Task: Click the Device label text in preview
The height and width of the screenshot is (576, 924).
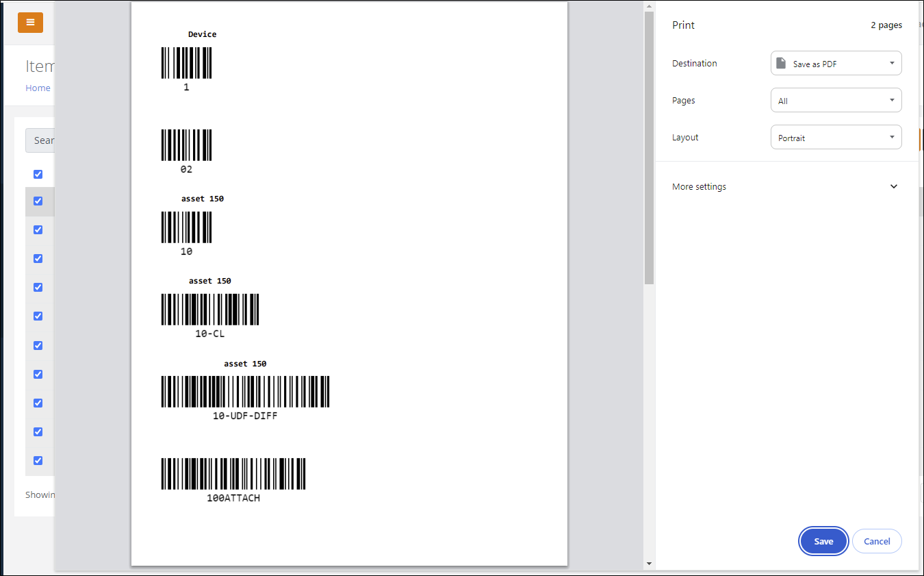Action: pyautogui.click(x=203, y=34)
